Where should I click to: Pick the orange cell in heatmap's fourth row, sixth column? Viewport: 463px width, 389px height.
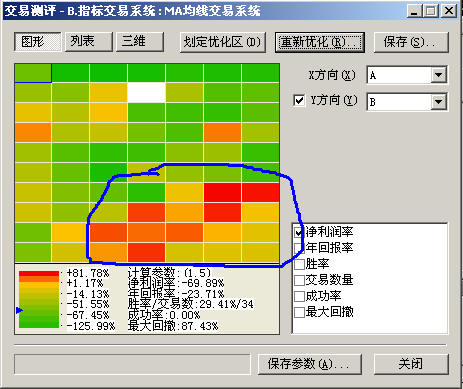(222, 132)
